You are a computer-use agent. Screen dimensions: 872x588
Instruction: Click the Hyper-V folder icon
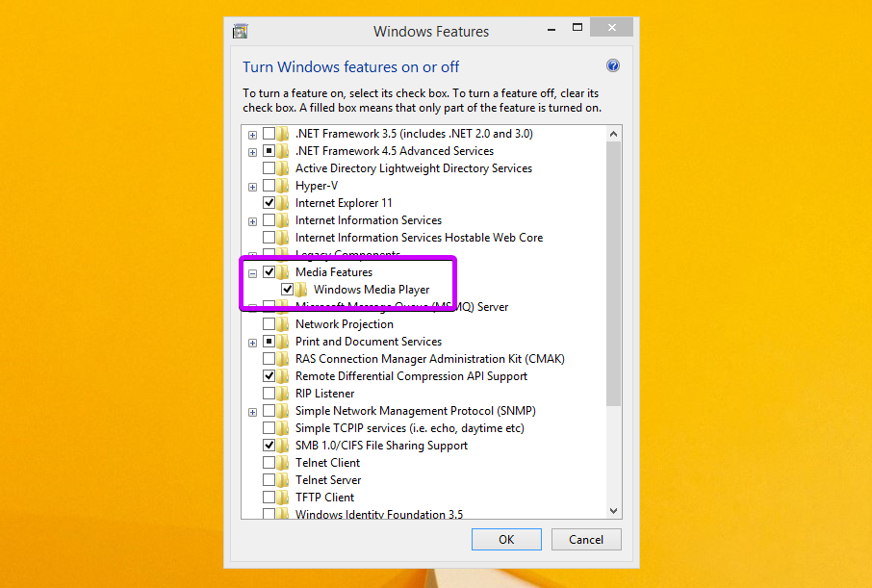[283, 186]
